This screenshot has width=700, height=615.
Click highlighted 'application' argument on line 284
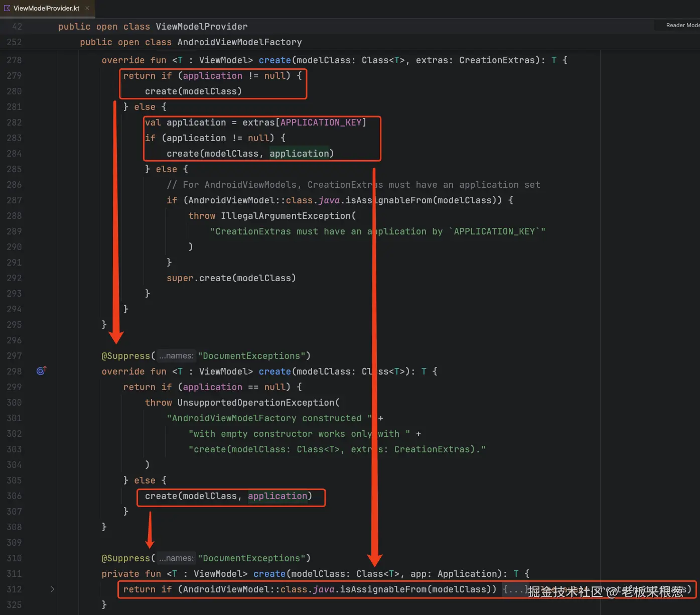[x=299, y=154]
